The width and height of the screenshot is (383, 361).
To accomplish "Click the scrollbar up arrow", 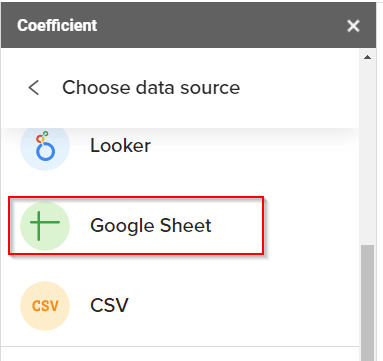I will pos(368,57).
